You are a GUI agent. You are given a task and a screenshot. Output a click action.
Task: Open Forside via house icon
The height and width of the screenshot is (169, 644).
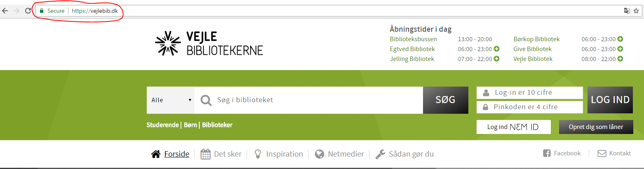click(x=156, y=154)
